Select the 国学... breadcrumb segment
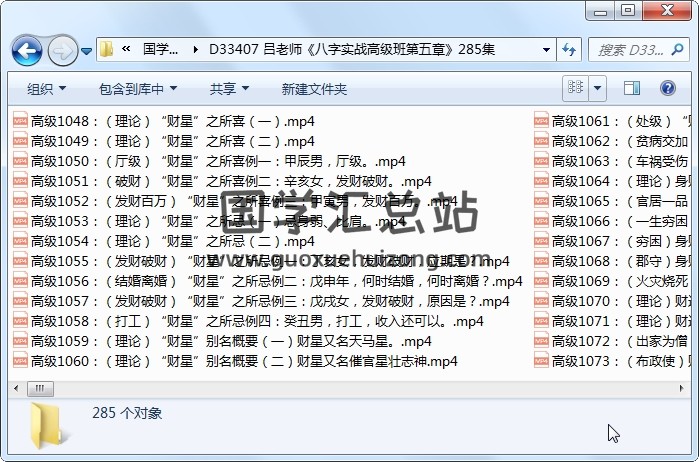Viewport: 699px width, 462px height. pyautogui.click(x=160, y=49)
